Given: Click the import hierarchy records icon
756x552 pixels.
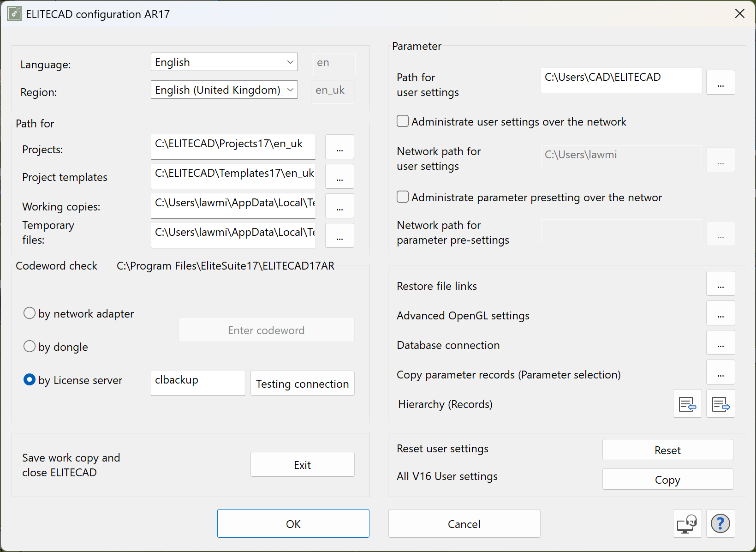Looking at the screenshot, I should (687, 403).
